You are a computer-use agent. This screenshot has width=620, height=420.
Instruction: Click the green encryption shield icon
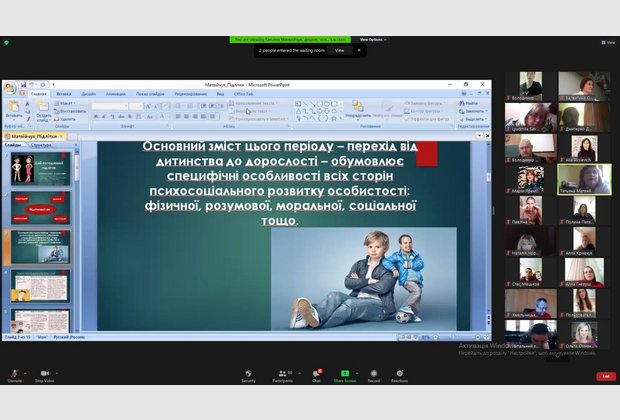pyautogui.click(x=7, y=43)
